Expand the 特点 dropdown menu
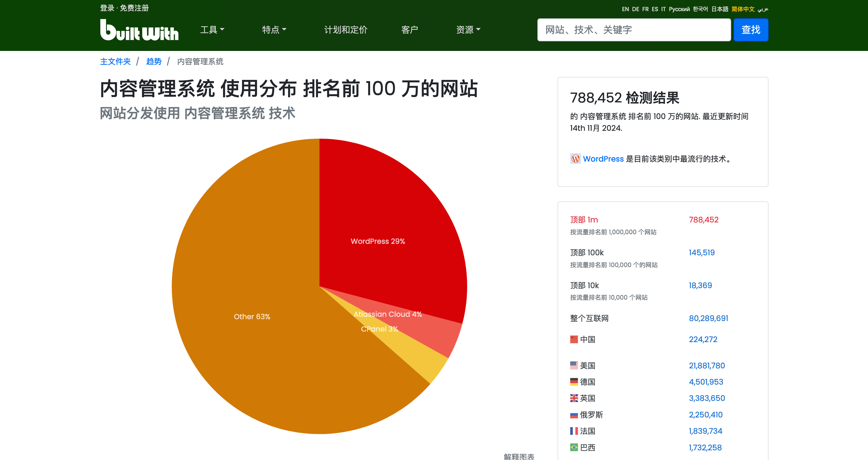This screenshot has width=868, height=460. [x=274, y=30]
